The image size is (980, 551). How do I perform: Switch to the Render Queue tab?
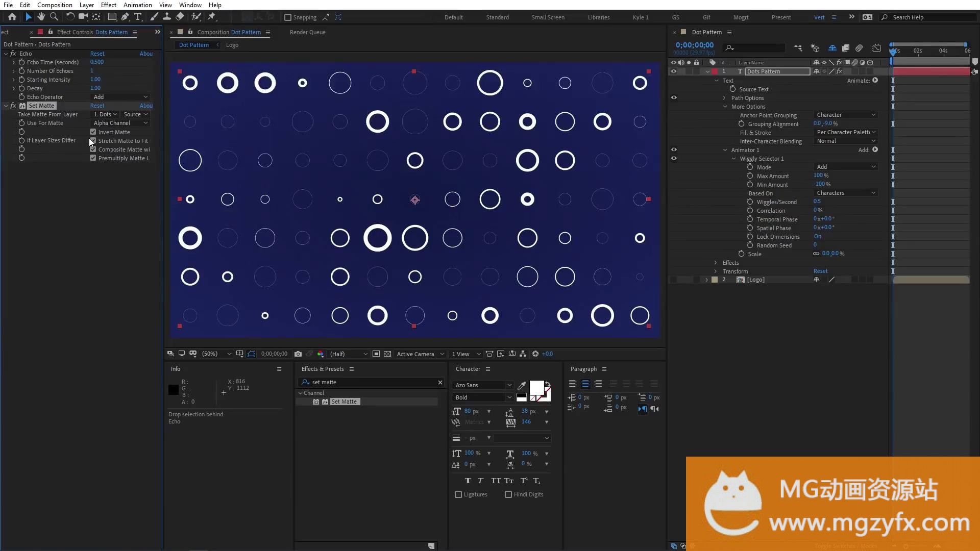pyautogui.click(x=308, y=32)
